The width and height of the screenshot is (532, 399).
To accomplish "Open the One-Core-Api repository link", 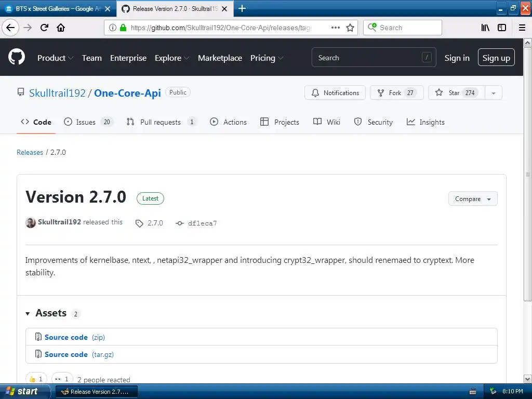I will [x=128, y=93].
